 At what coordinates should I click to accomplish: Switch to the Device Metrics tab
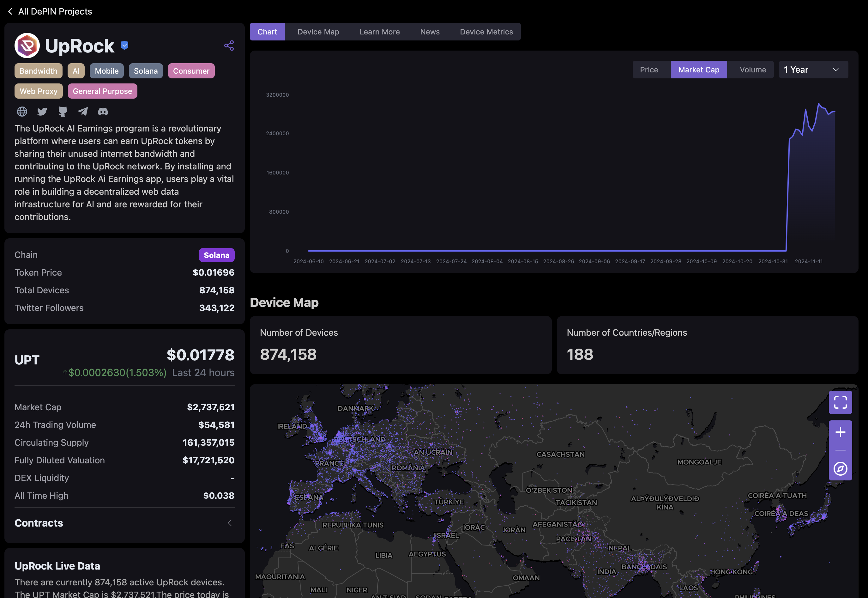point(486,32)
